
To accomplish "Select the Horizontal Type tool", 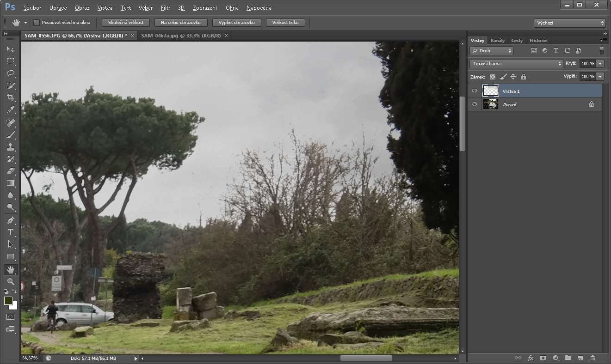I will pyautogui.click(x=11, y=232).
